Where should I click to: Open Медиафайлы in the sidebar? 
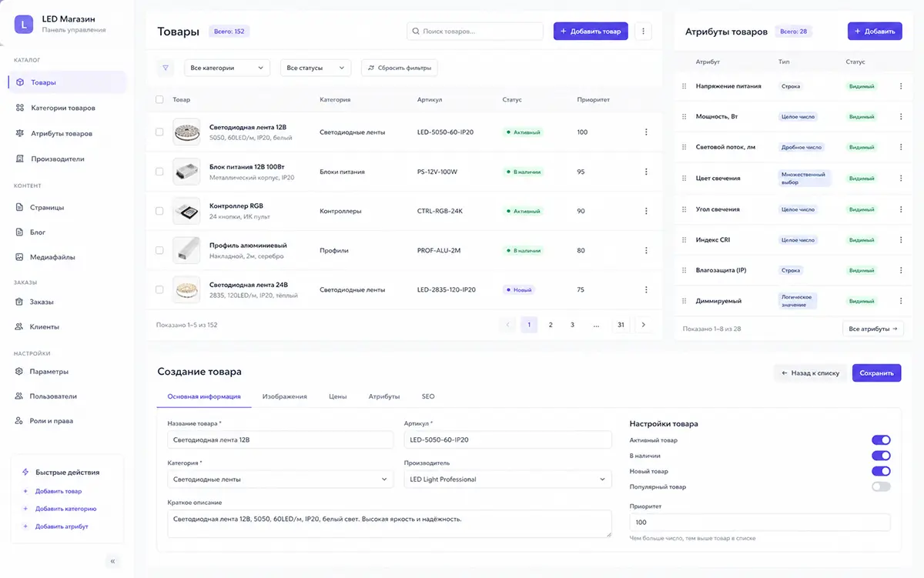53,257
